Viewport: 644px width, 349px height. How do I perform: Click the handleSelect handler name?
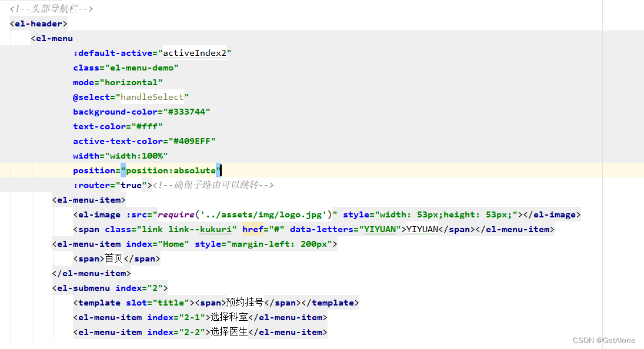[152, 97]
